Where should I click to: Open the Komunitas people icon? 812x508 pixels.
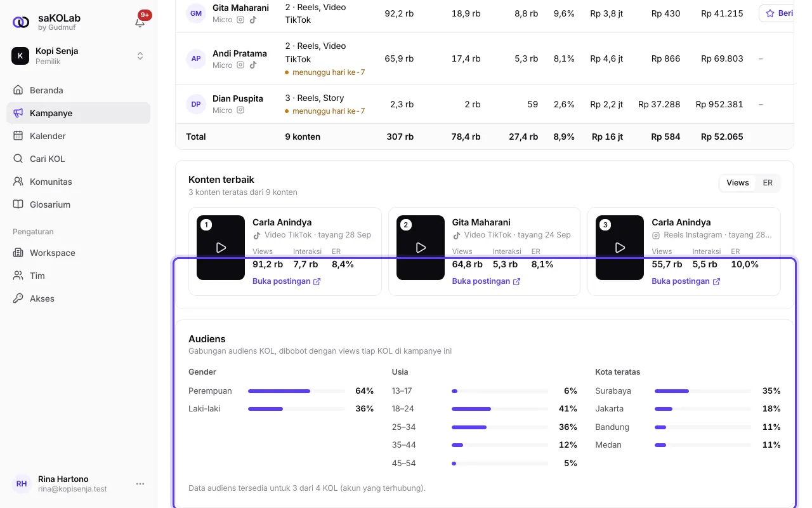pos(18,182)
